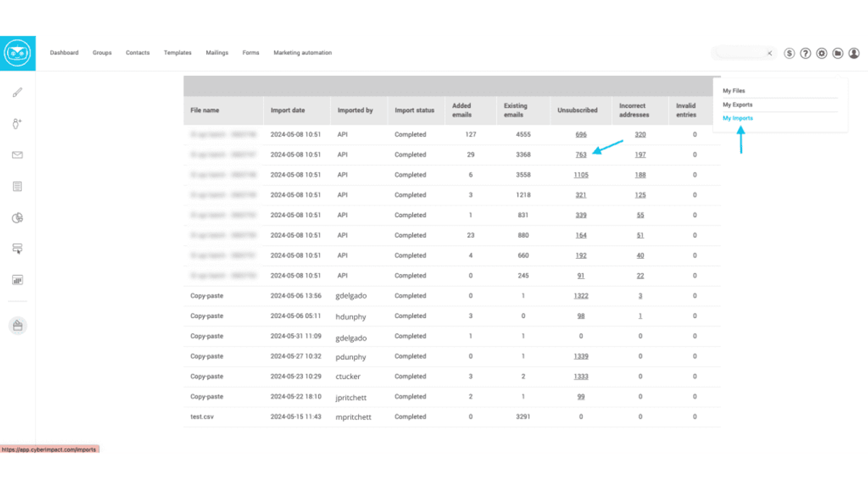Click the 2024-05-31 11:09 import date
The height and width of the screenshot is (488, 868).
(x=296, y=337)
